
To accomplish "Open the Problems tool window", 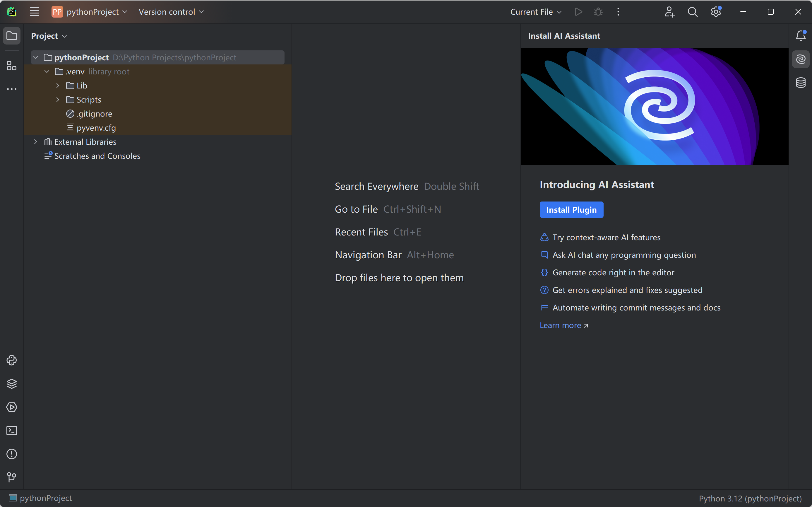I will click(12, 454).
